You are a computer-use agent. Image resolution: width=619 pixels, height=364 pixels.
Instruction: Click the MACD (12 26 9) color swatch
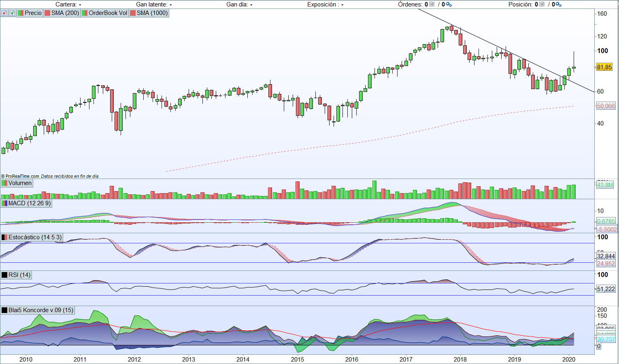tap(4, 203)
